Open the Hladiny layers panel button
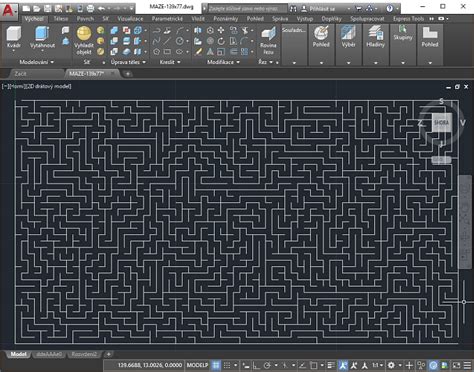This screenshot has width=474, height=372. point(375,37)
